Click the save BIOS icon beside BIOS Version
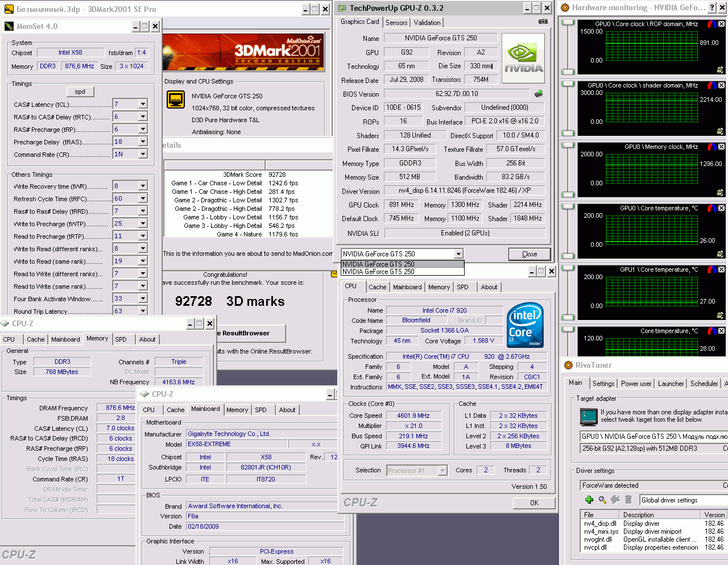Viewport: 728px width, 565px height. click(x=539, y=94)
